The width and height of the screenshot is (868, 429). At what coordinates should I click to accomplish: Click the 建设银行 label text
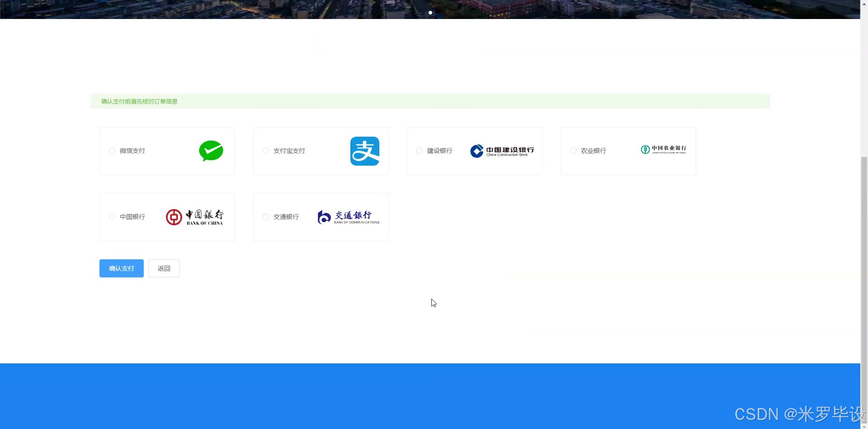click(440, 151)
